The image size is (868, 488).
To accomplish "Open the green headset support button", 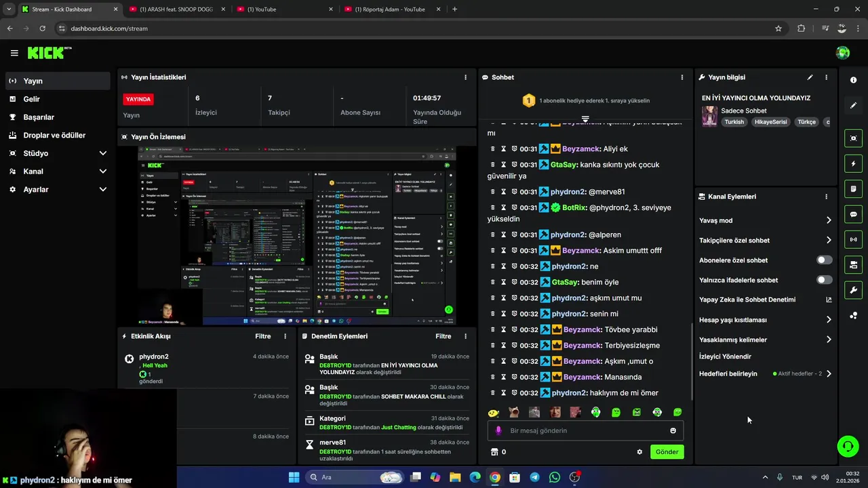I will point(848,446).
